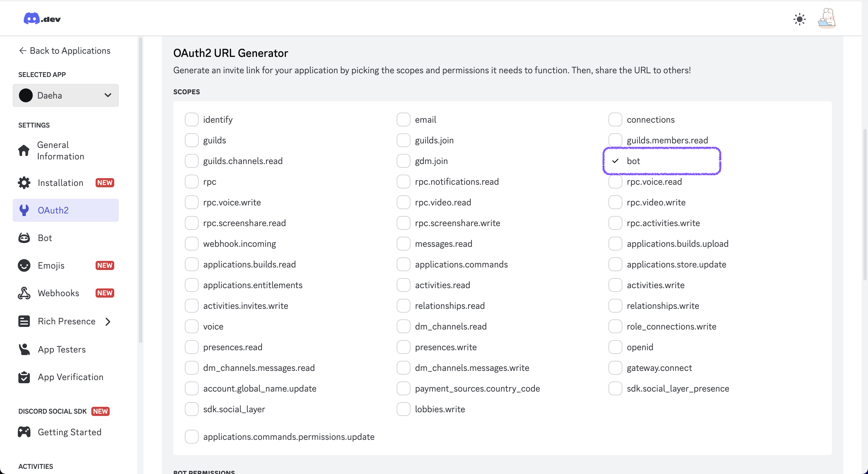868x474 pixels.
Task: Select the webhook.incoming scope checkbox
Action: tap(191, 244)
